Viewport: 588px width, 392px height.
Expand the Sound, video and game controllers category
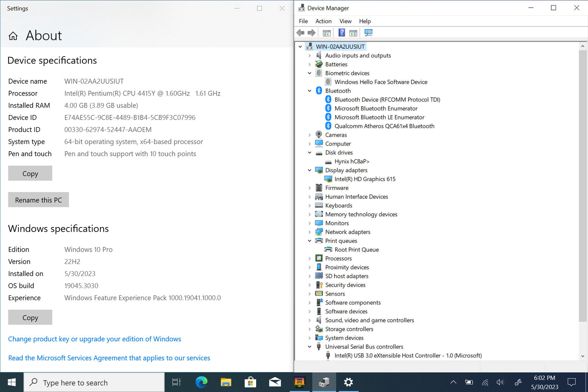tap(309, 320)
